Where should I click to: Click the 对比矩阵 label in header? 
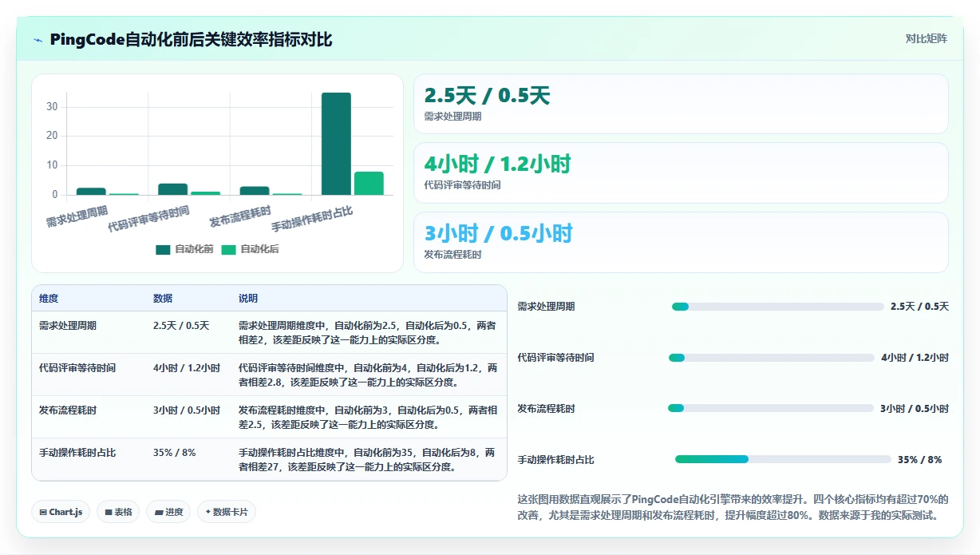[927, 39]
